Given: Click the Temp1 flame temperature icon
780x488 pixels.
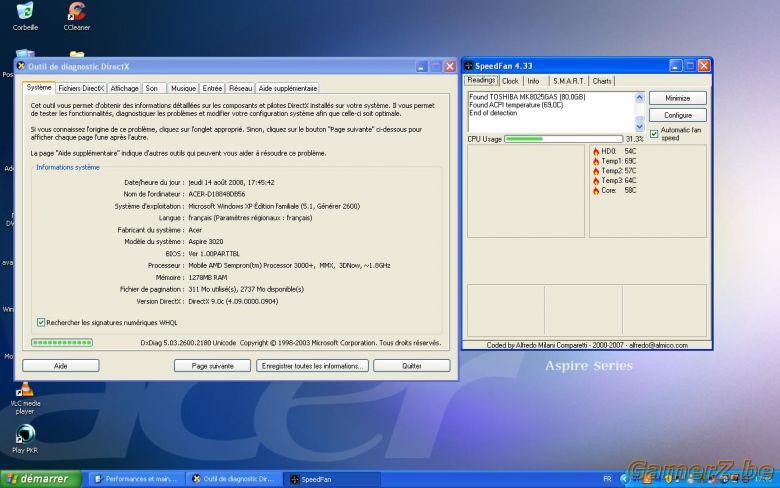Looking at the screenshot, I should tap(596, 161).
